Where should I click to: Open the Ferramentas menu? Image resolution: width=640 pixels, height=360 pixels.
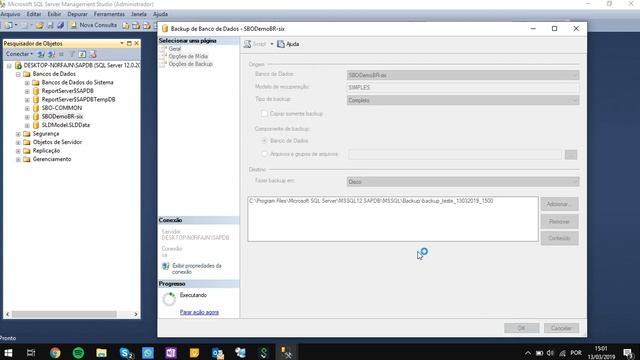(109, 14)
